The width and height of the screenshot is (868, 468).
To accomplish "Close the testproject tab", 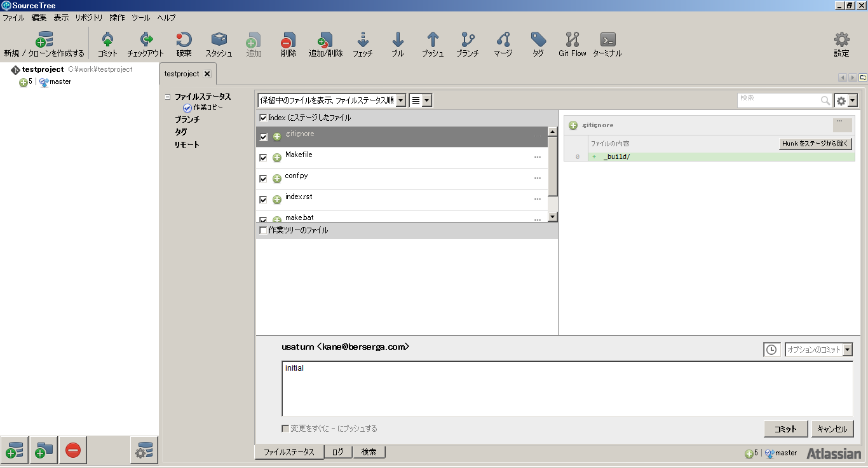I will click(x=207, y=74).
